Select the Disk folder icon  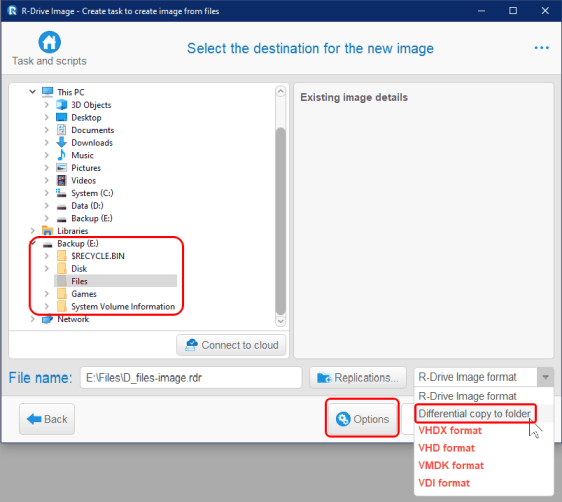62,268
